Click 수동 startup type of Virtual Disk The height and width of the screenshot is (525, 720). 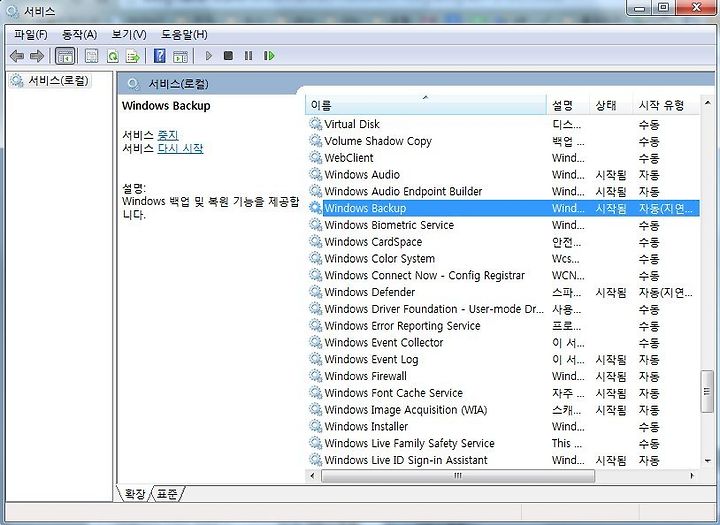[649, 124]
